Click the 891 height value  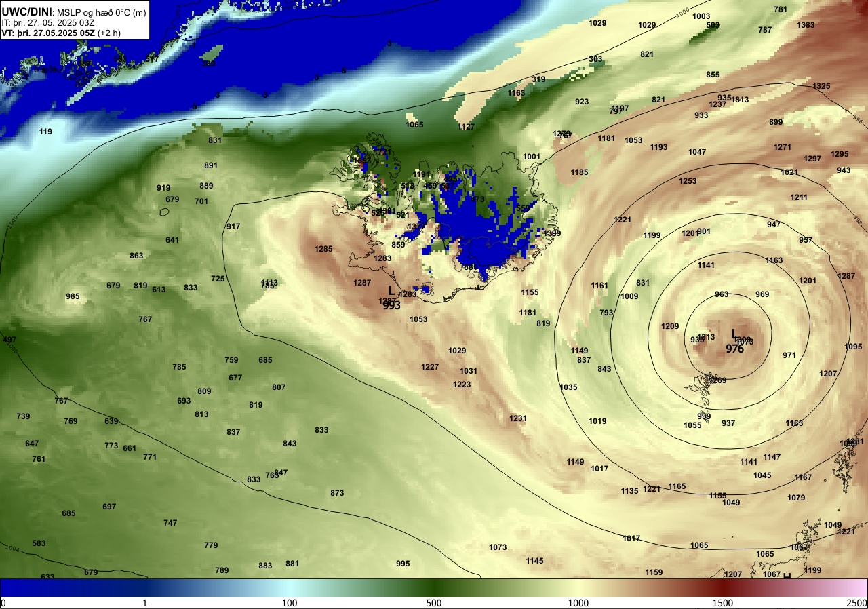(211, 165)
